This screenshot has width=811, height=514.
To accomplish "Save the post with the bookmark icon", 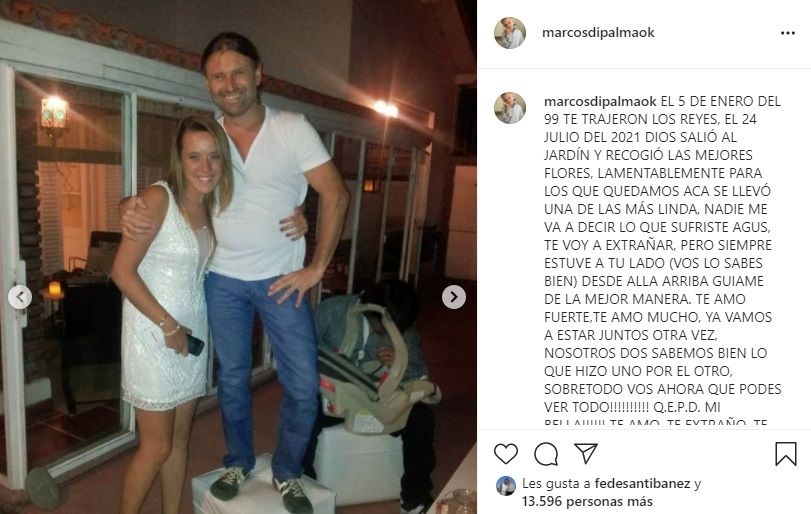I will tap(785, 454).
